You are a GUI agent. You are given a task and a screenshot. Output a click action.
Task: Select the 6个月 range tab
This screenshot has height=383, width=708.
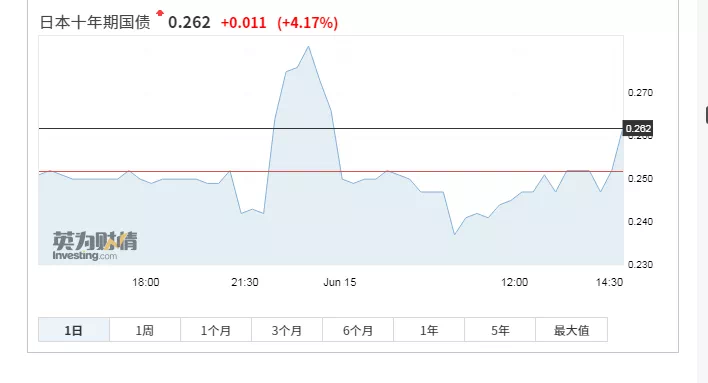[358, 330]
